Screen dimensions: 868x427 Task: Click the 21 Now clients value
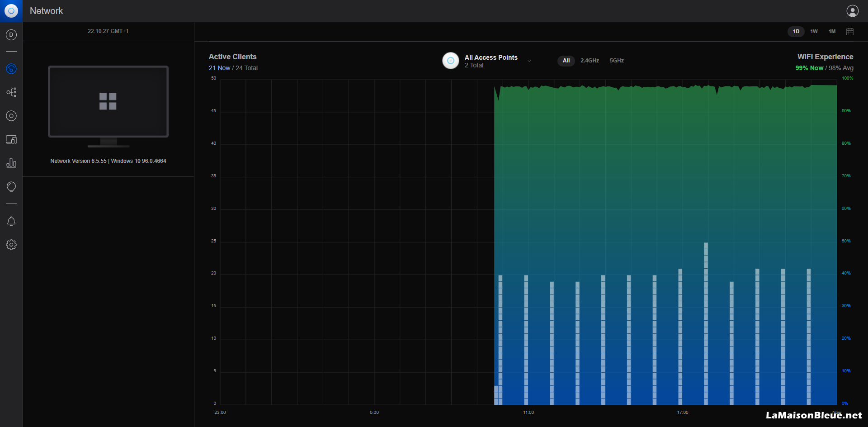point(219,68)
